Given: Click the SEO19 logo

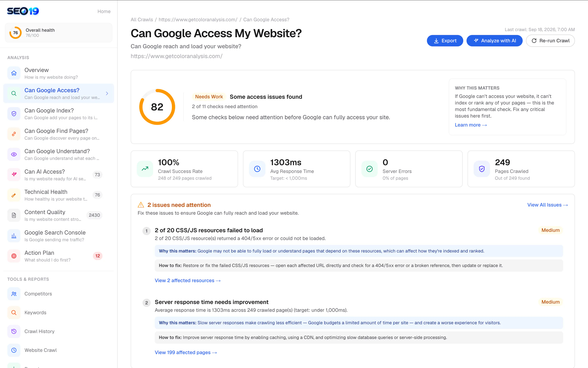Looking at the screenshot, I should pyautogui.click(x=23, y=11).
